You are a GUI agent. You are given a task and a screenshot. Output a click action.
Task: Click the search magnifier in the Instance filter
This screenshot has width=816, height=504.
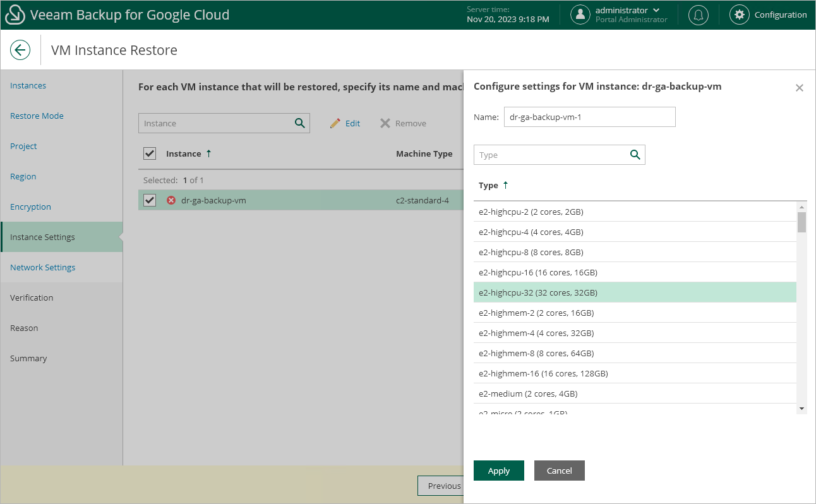(x=299, y=123)
